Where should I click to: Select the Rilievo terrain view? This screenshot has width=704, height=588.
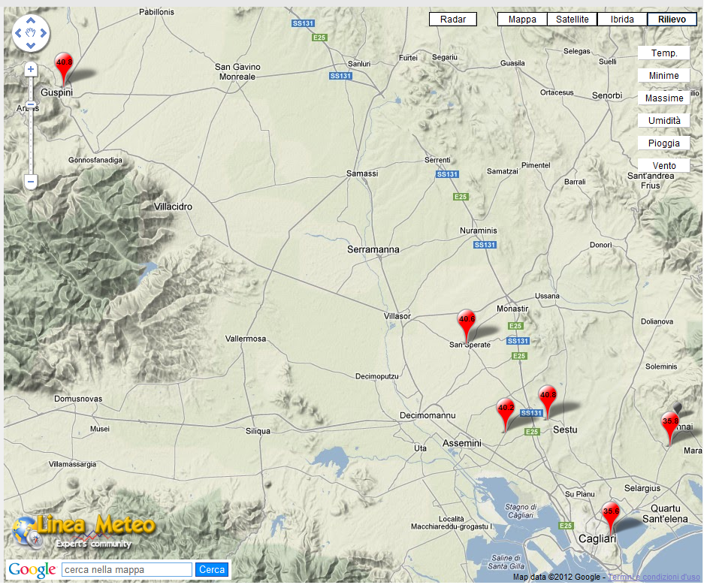point(672,20)
